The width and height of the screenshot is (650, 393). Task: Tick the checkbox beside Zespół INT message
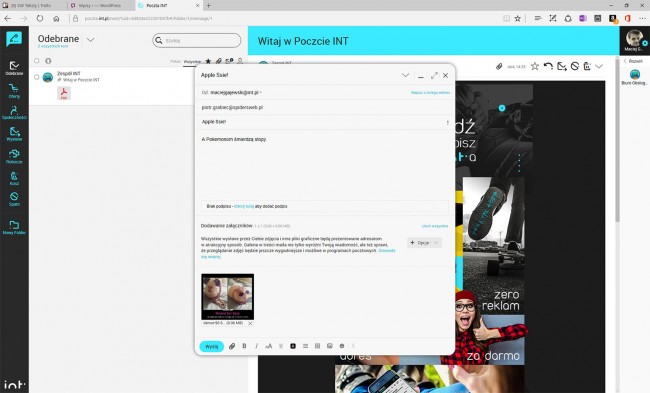(x=37, y=77)
